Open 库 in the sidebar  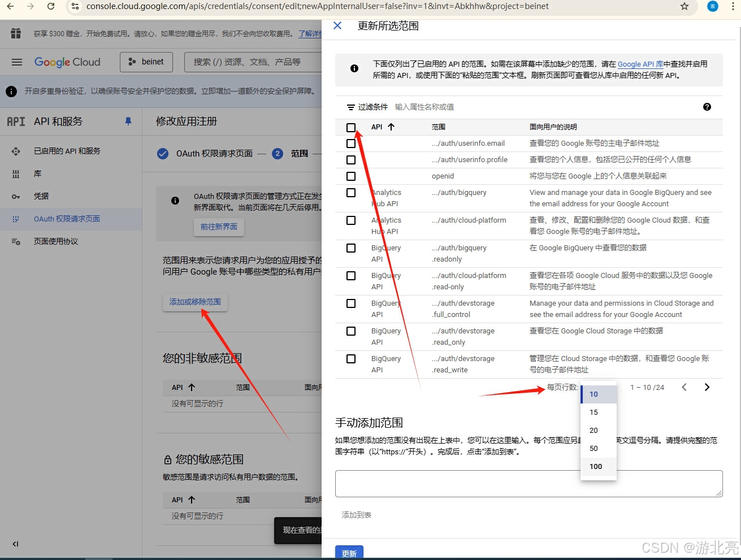71,174
